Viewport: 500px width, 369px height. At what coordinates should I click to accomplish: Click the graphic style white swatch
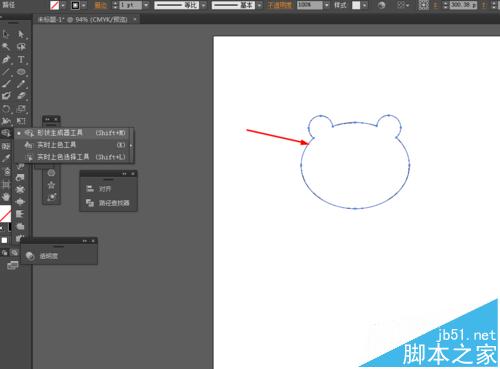click(x=356, y=5)
